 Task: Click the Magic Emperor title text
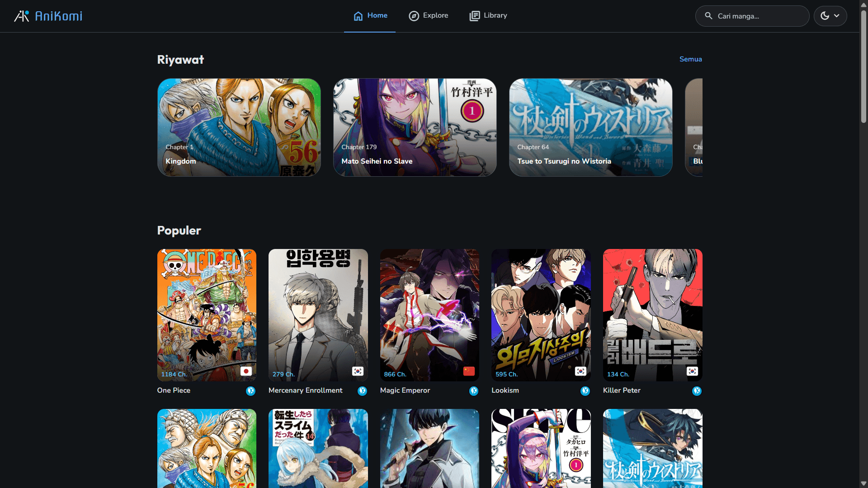[x=405, y=390]
